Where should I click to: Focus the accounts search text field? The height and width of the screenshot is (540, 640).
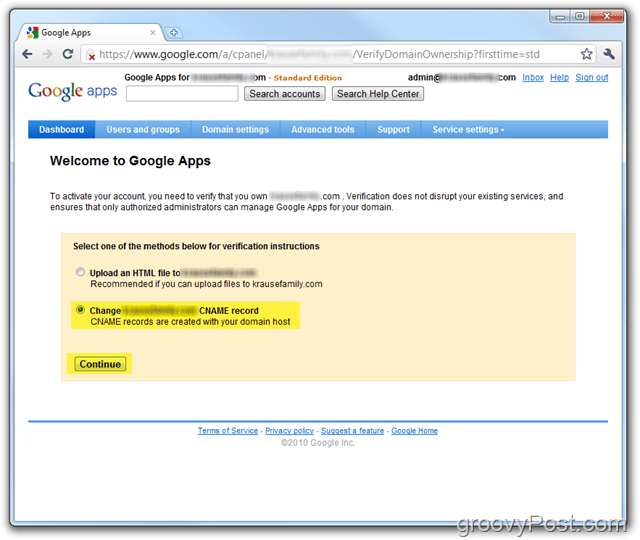coord(182,93)
